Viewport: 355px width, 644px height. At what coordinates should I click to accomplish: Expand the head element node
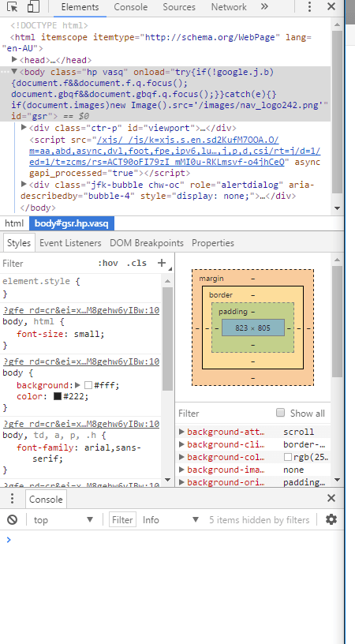pyautogui.click(x=15, y=60)
